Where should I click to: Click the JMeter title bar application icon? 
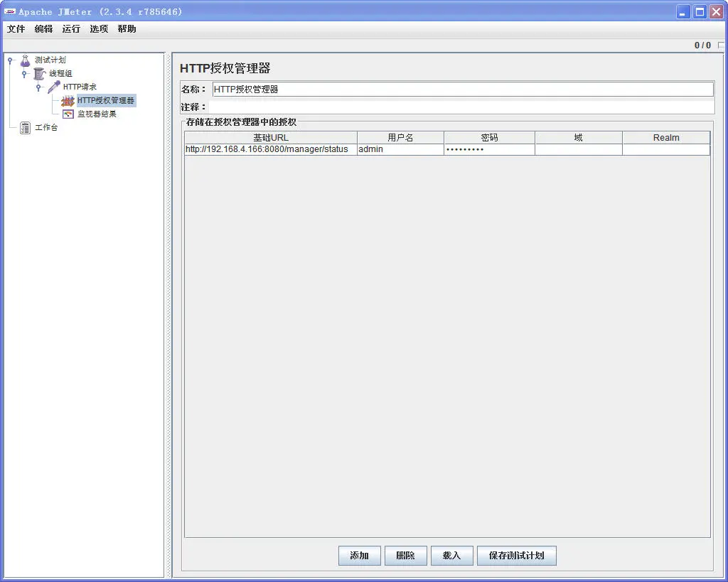9,11
